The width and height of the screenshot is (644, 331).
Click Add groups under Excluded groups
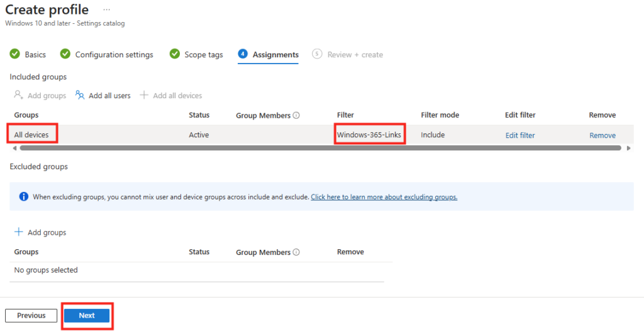tap(40, 232)
